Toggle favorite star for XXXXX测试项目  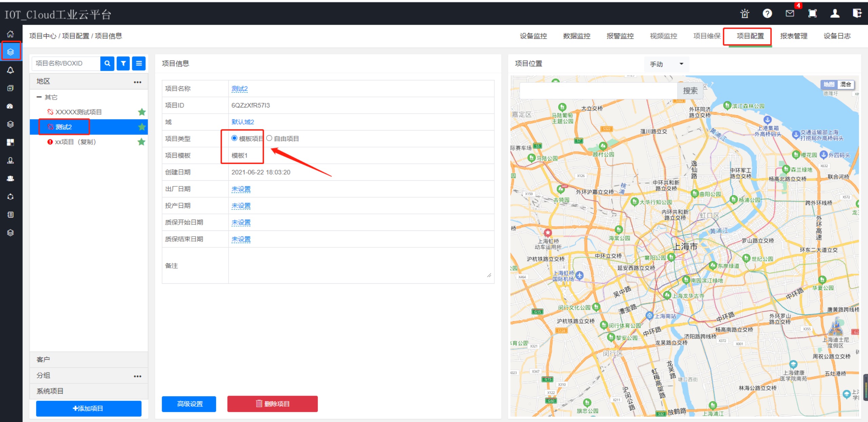click(x=142, y=112)
